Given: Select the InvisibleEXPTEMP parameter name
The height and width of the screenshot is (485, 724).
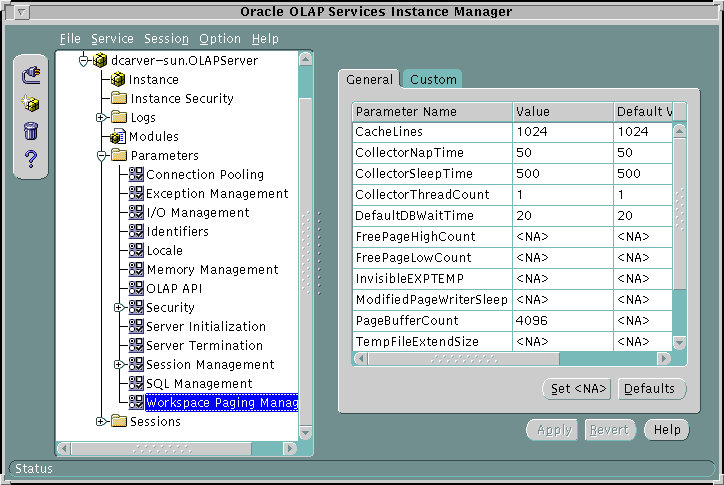Looking at the screenshot, I should pos(410,279).
